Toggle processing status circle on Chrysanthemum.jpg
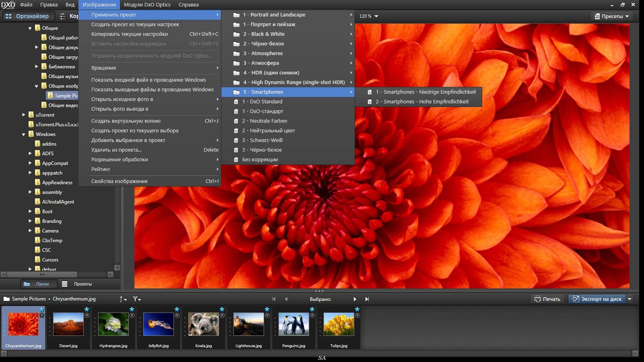The image size is (644, 362). [x=42, y=315]
